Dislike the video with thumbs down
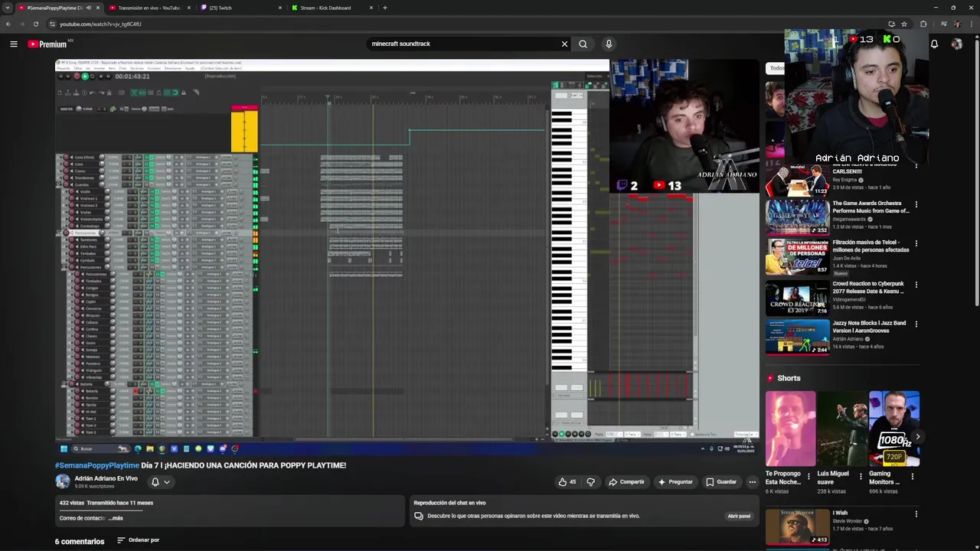Screen dimensions: 980x551 [x=590, y=482]
